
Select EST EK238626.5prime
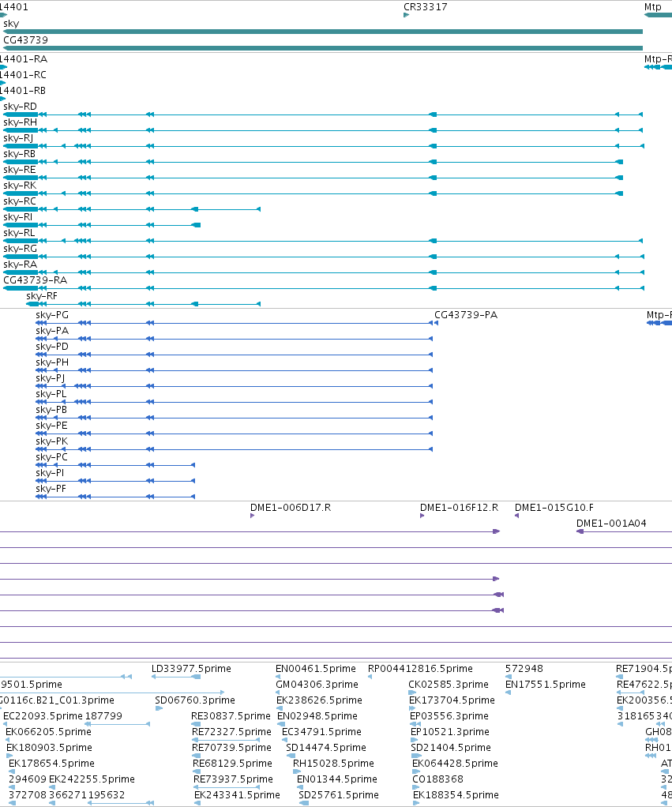coord(319,700)
